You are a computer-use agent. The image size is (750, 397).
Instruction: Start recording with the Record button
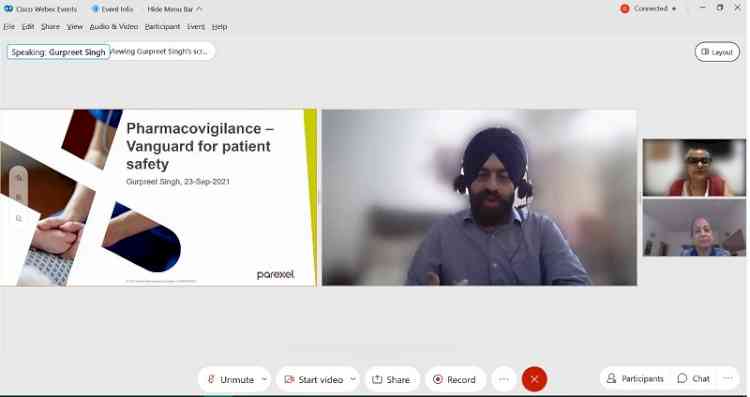click(x=454, y=379)
